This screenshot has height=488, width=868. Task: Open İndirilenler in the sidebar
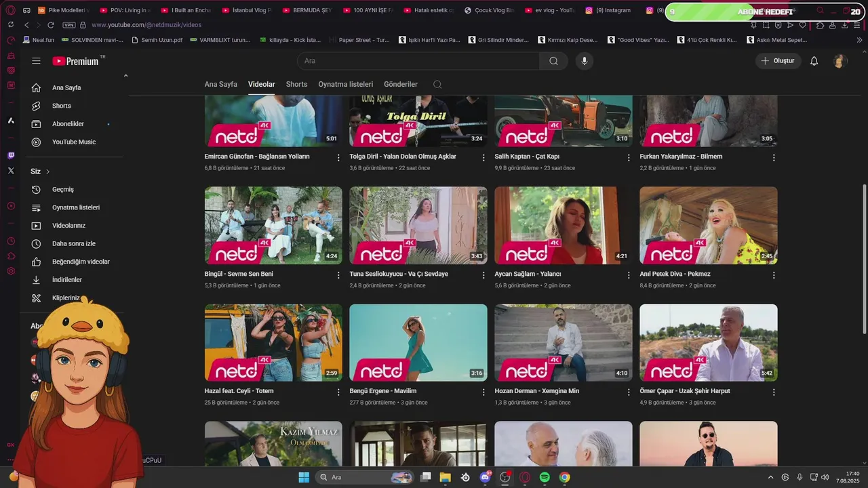67,279
